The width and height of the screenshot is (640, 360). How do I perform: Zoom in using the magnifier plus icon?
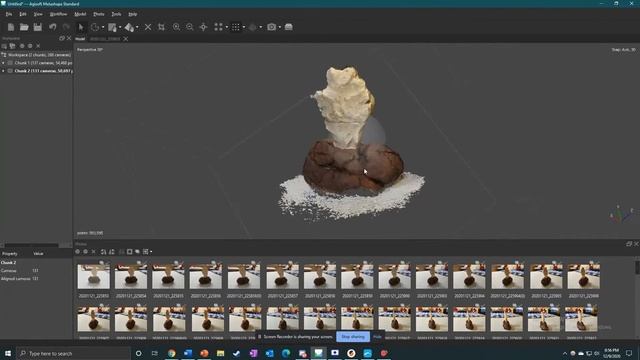[x=176, y=27]
